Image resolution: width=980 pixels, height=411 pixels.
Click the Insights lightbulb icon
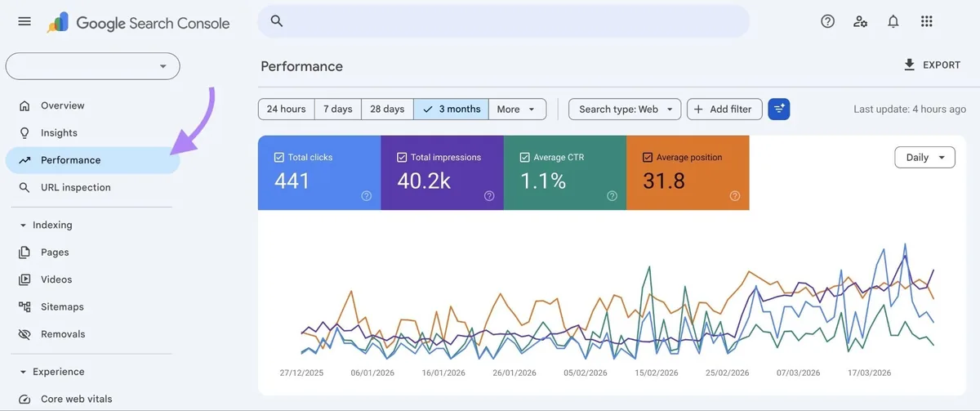point(24,132)
